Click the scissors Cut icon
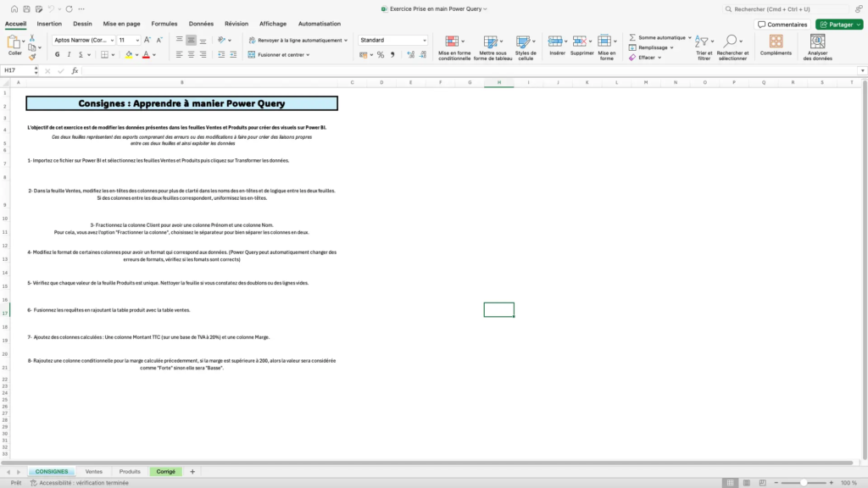 32,37
